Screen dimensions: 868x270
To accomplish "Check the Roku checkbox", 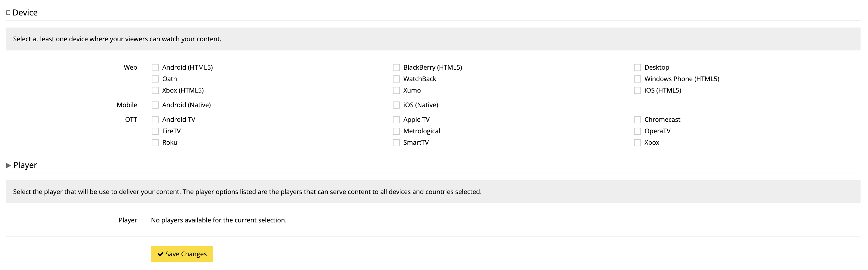I will (155, 143).
